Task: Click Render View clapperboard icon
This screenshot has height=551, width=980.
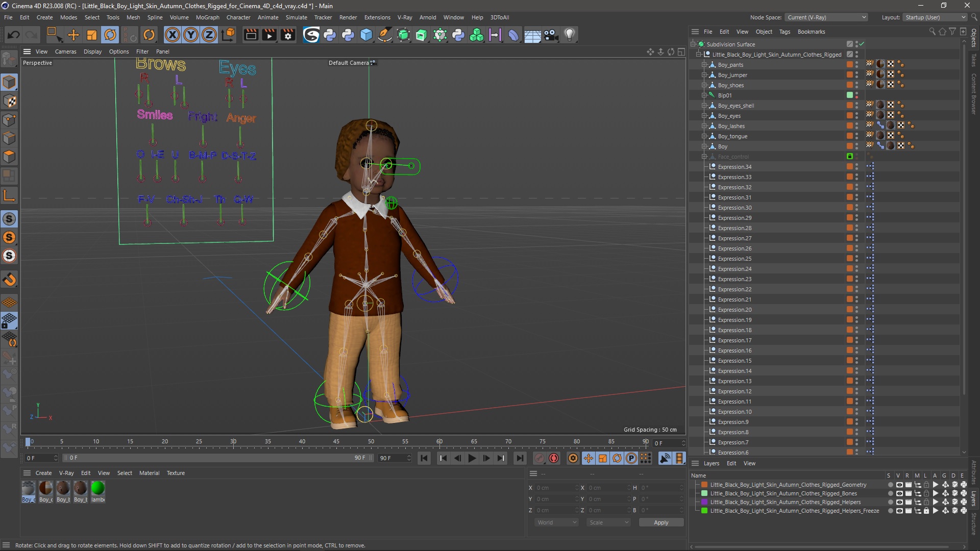Action: [x=251, y=35]
